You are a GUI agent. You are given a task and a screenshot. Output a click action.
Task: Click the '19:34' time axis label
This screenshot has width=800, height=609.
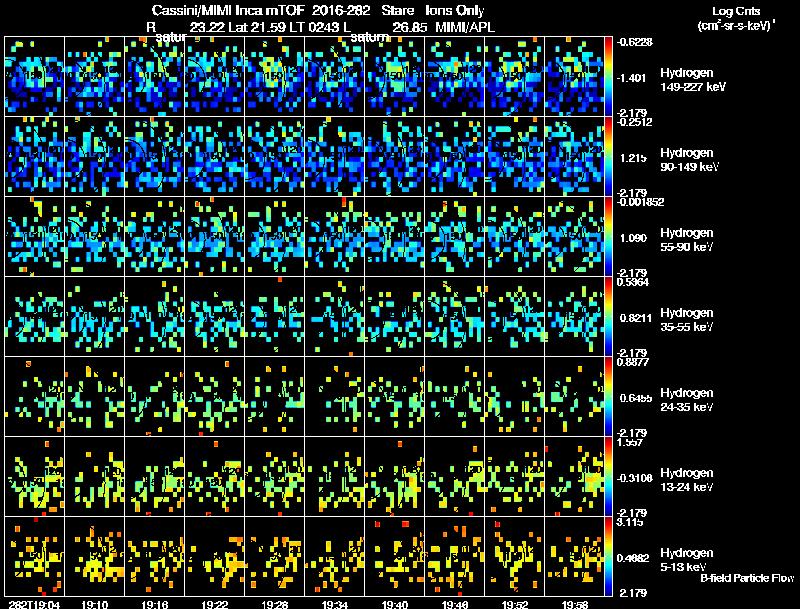coord(335,604)
